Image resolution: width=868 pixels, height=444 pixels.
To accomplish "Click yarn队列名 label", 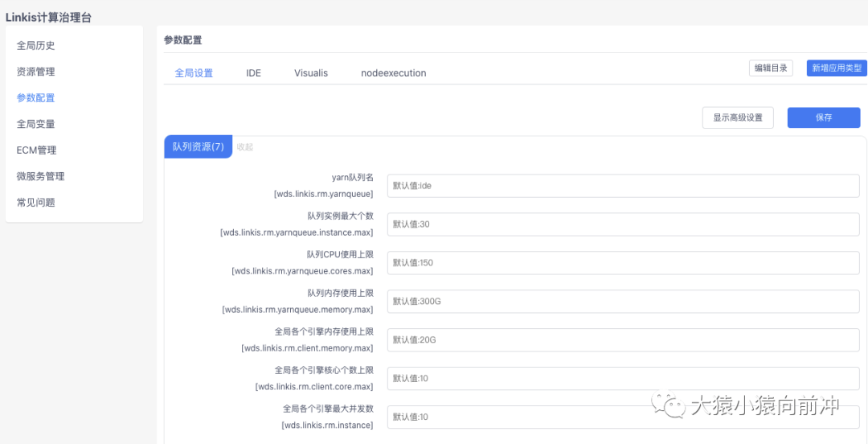I will 353,178.
